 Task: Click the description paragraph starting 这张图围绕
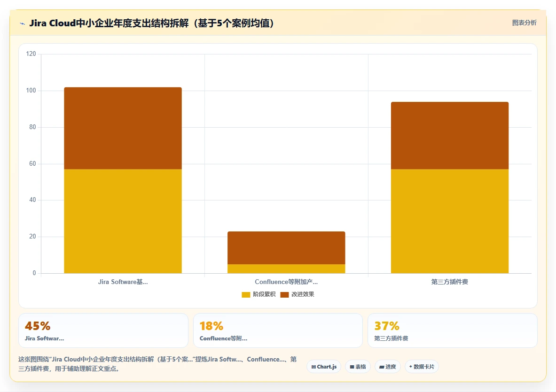coord(157,364)
